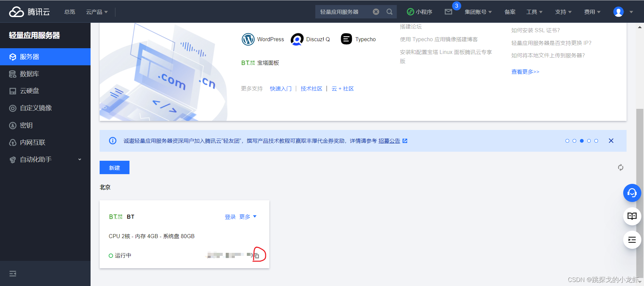This screenshot has width=644, height=286.
Task: Copy the server IP address
Action: (x=257, y=256)
